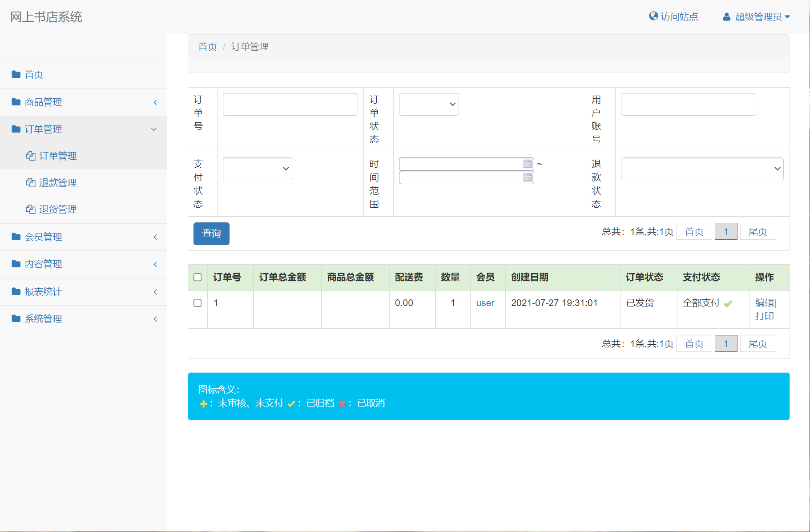Viewport: 810px width, 532px height.
Task: Open the user member profile link
Action: [x=485, y=303]
